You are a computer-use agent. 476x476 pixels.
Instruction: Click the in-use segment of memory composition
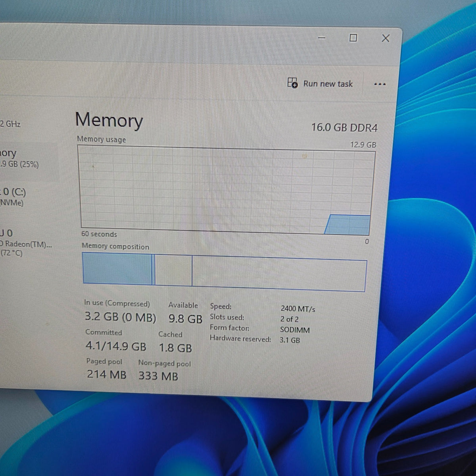117,269
